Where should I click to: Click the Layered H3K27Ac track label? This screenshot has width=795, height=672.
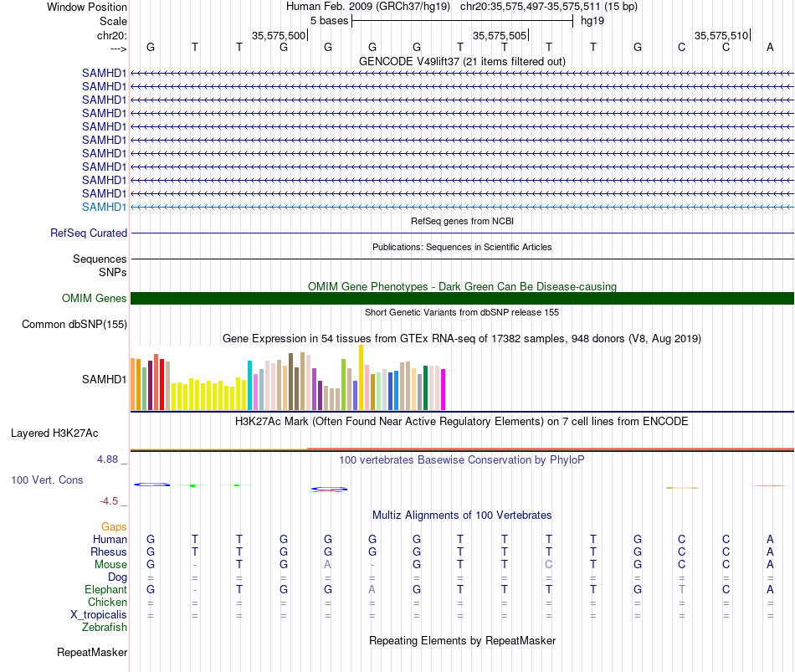point(54,433)
